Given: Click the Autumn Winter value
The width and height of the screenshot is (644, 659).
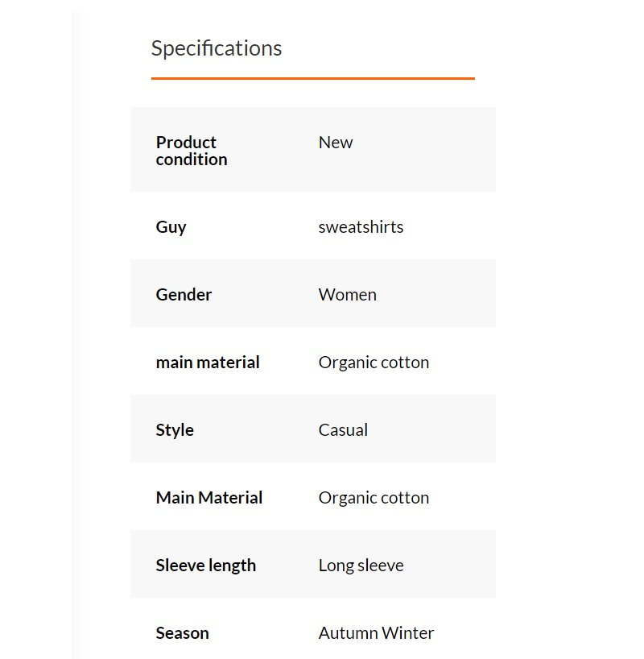Looking at the screenshot, I should point(376,633).
